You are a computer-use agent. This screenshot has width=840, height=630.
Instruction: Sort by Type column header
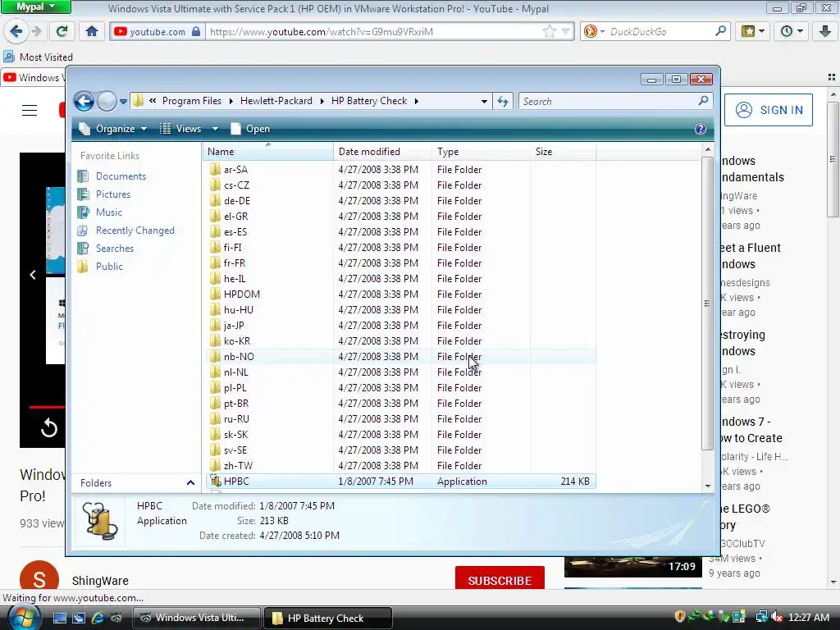(x=481, y=152)
